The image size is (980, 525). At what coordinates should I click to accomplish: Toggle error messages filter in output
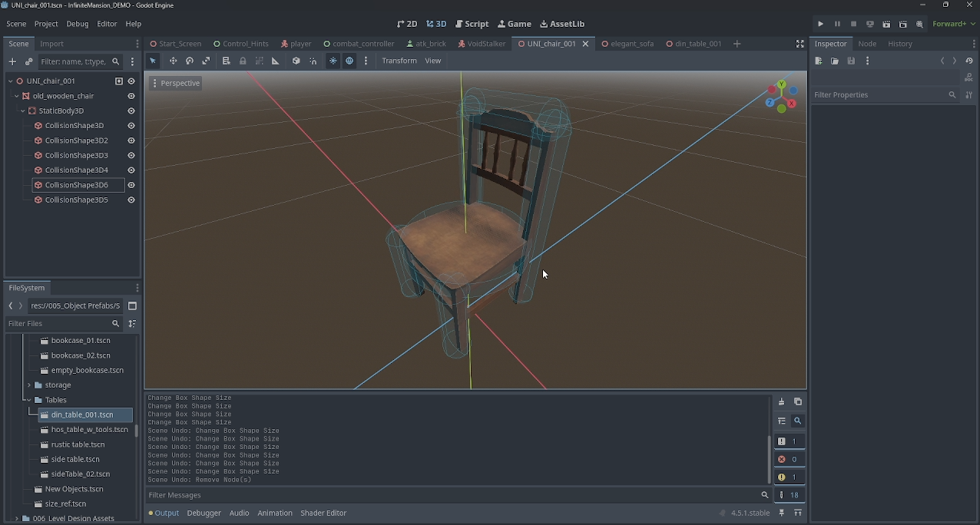coord(788,459)
